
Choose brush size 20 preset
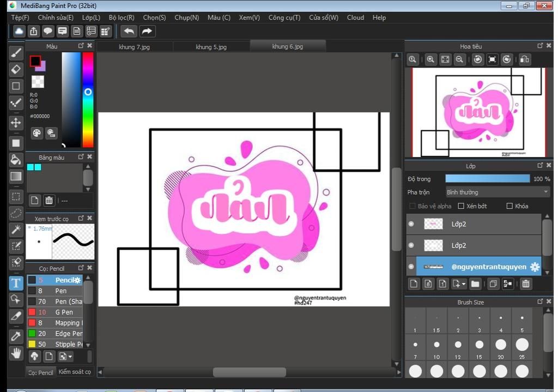501,347
